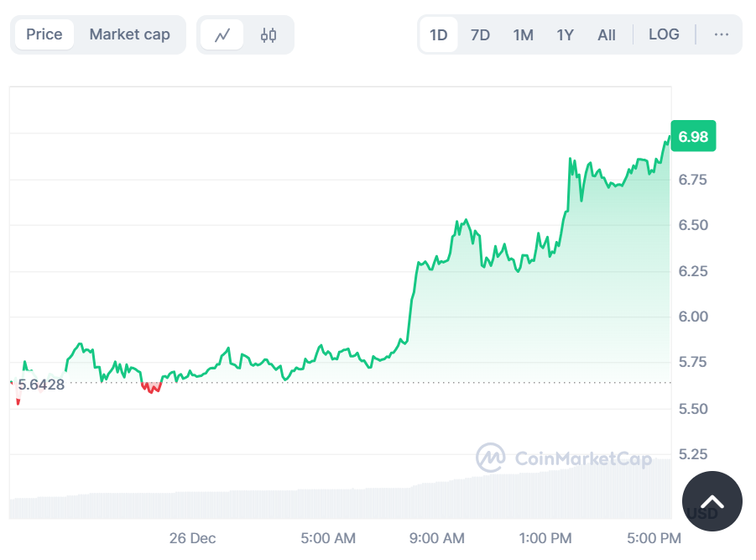Click the scroll-to-top arrow icon

pyautogui.click(x=712, y=501)
